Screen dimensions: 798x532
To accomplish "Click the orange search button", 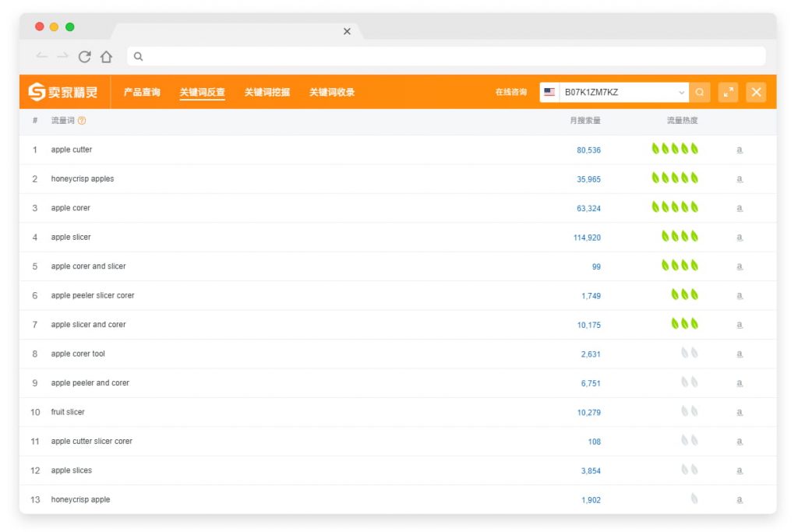I will (x=700, y=92).
